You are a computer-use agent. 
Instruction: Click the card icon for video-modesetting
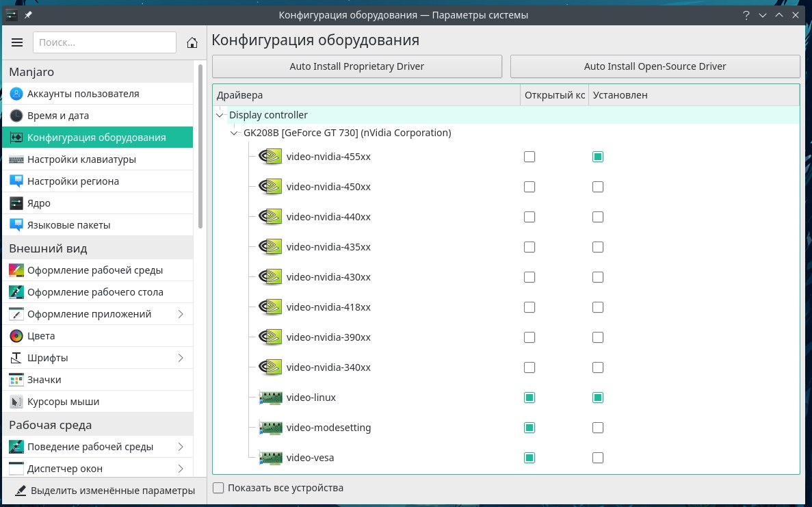(x=270, y=428)
